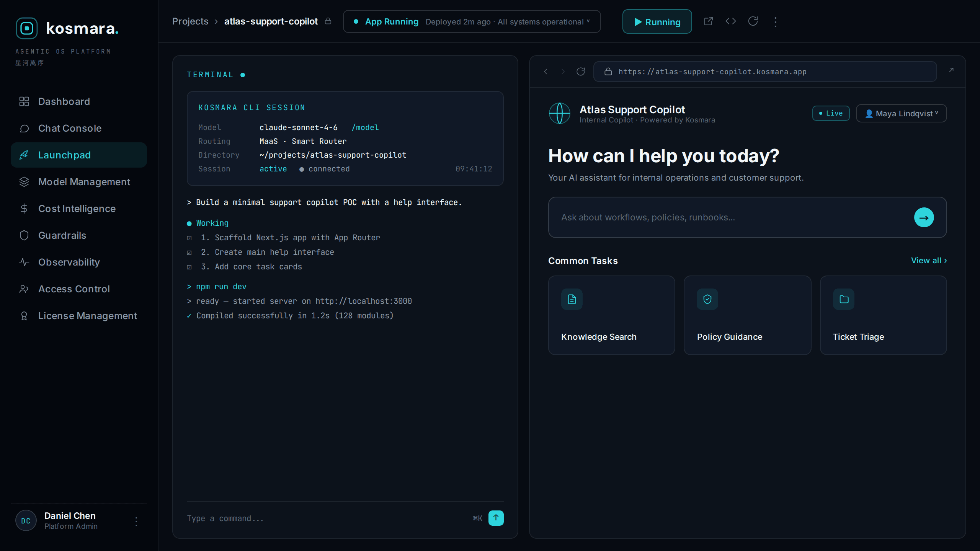This screenshot has width=980, height=551.
Task: Open the Maya Lindqvist user dropdown
Action: click(902, 113)
